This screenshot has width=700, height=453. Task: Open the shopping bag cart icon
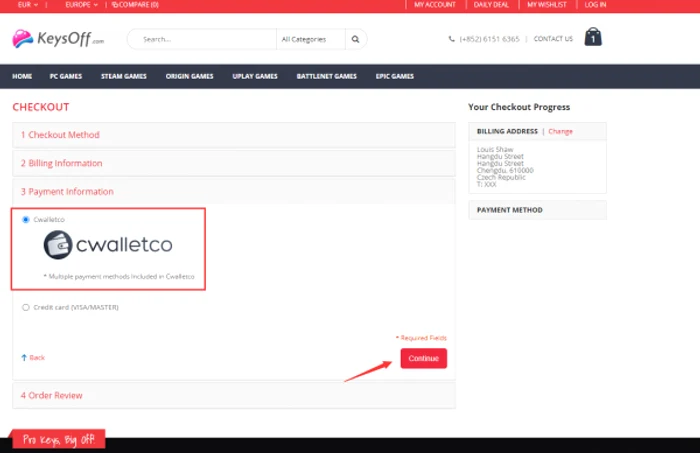pyautogui.click(x=593, y=37)
